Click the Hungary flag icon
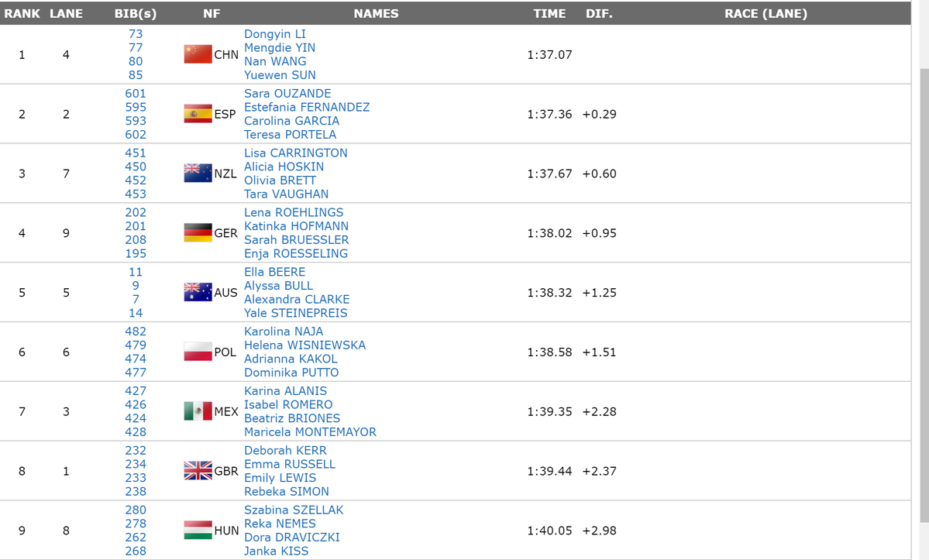Image resolution: width=929 pixels, height=560 pixels. pyautogui.click(x=198, y=530)
